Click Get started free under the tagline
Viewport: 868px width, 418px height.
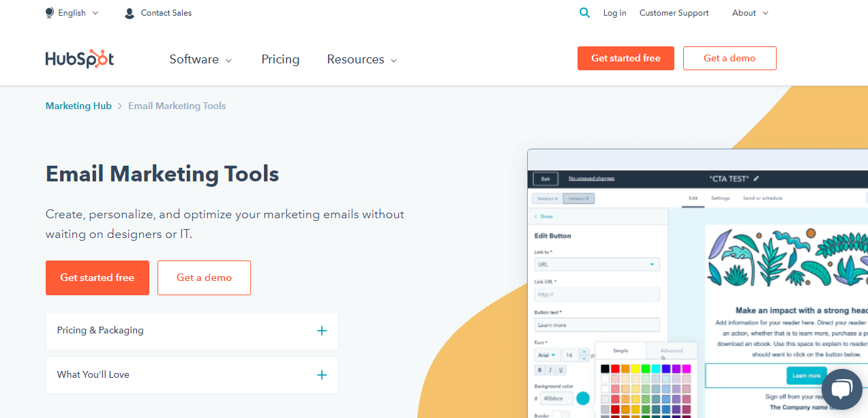[x=98, y=278]
